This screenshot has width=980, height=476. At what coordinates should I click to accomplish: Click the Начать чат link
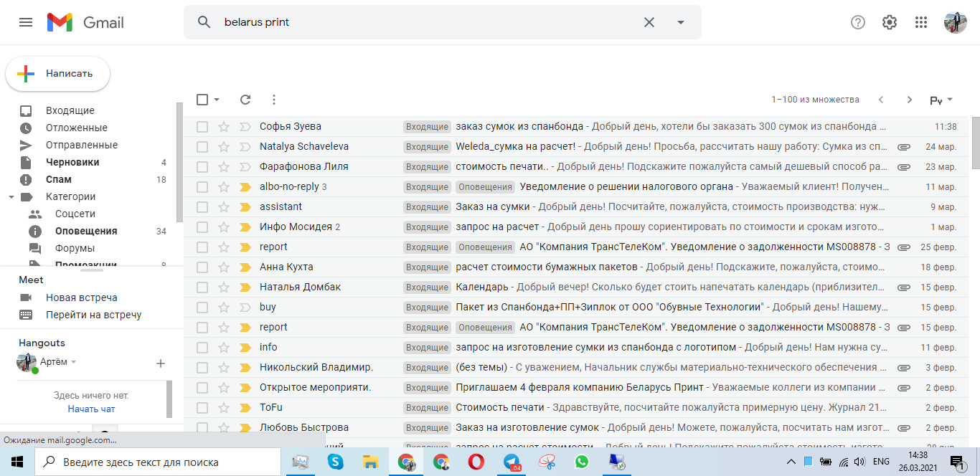tap(91, 409)
